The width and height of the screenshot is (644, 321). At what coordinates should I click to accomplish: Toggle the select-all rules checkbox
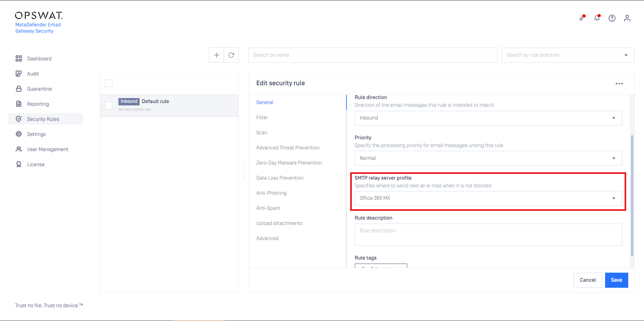pos(109,83)
